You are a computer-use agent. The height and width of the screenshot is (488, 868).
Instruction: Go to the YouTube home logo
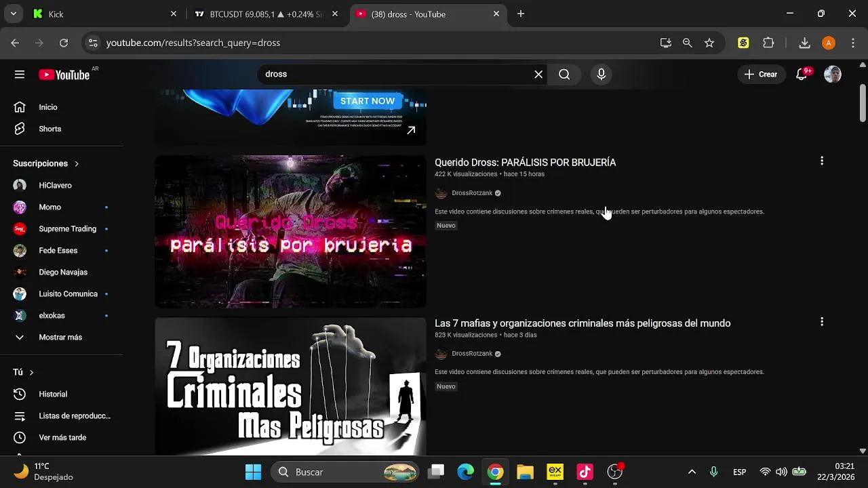(x=64, y=75)
